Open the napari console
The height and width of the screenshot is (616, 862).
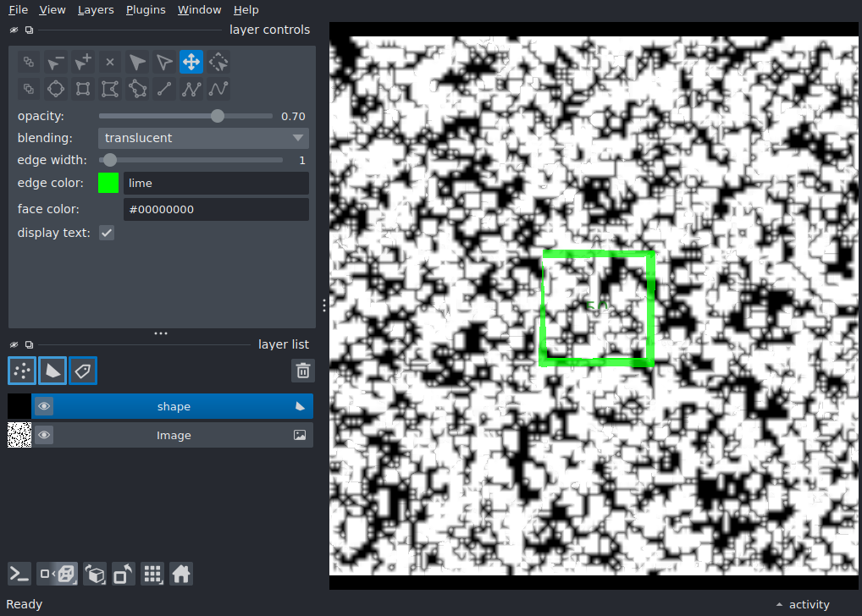19,575
